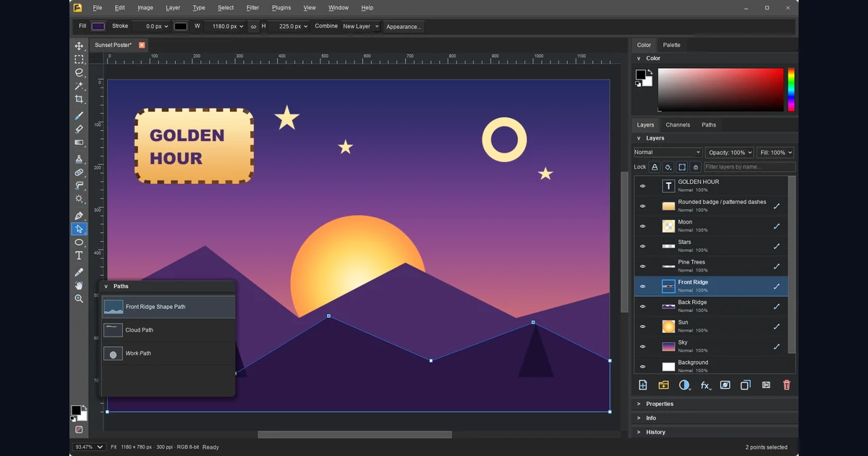Select the Magic Wand tool
Viewport: 868px width, 456px height.
[79, 86]
